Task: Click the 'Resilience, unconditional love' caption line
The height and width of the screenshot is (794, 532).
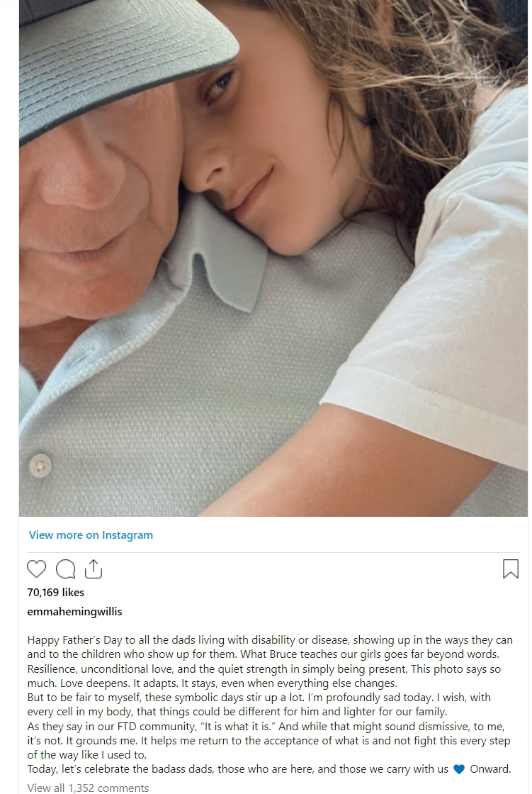Action: (x=264, y=669)
